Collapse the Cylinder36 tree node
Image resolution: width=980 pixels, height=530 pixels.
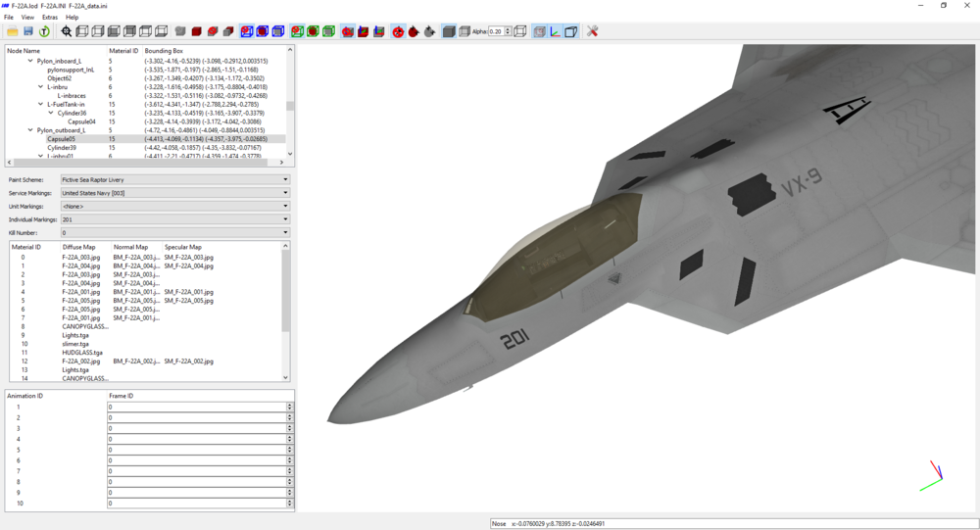click(51, 113)
